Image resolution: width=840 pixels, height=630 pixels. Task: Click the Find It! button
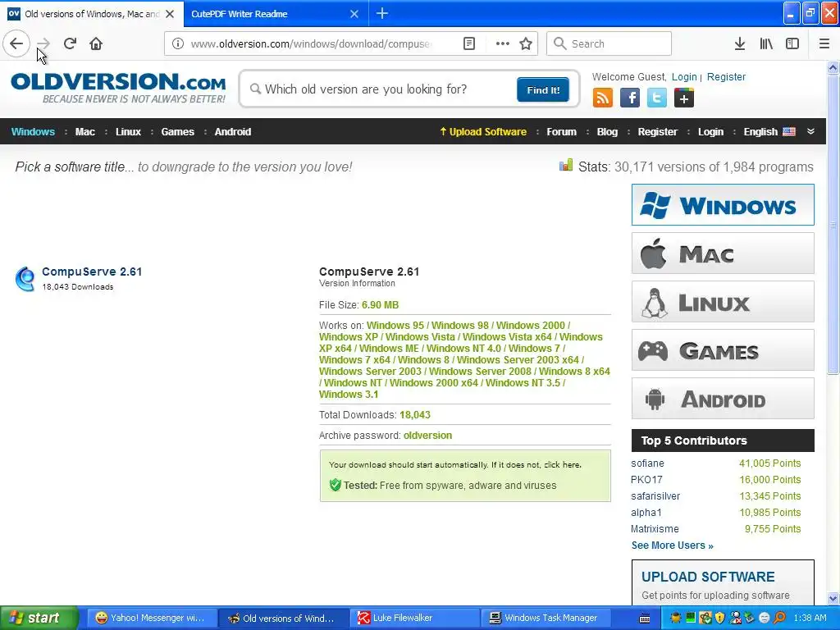point(543,89)
